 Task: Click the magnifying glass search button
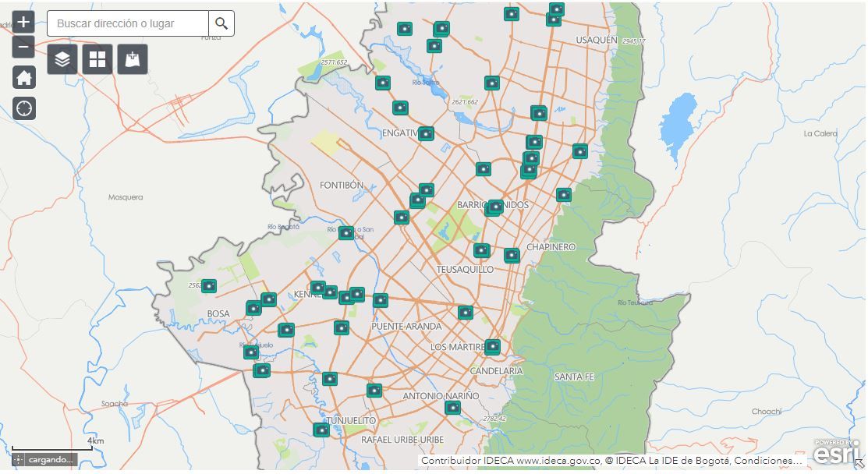(x=221, y=23)
